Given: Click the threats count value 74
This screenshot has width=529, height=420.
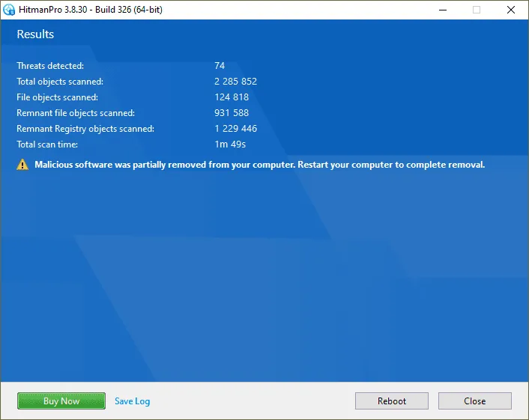Looking at the screenshot, I should point(220,65).
